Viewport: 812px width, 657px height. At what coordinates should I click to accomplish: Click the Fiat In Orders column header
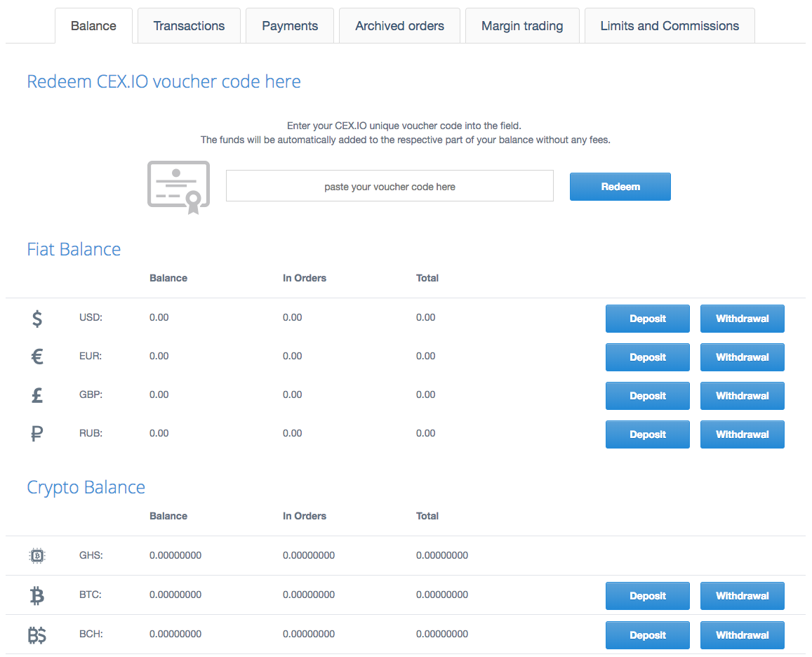(305, 278)
